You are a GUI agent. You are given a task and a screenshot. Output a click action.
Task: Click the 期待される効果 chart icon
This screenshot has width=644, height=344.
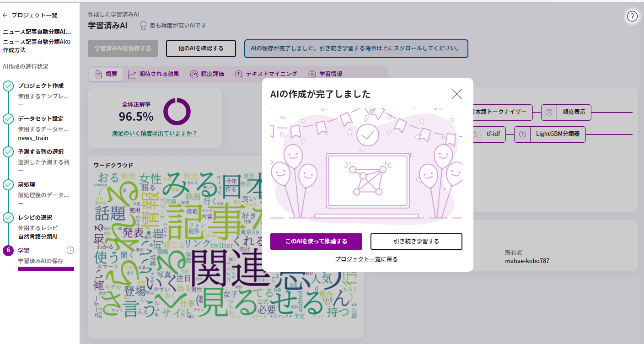pos(132,74)
